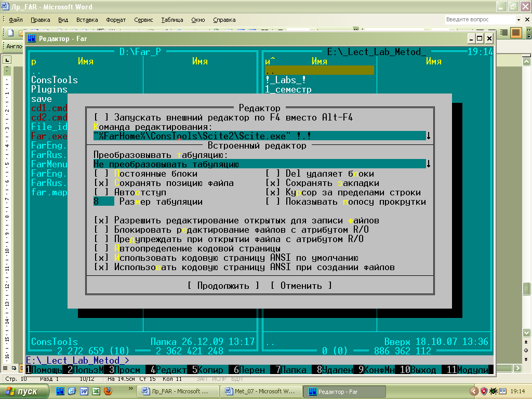
Task: Click Word scrollbar previous page double arrow
Action: pos(526,342)
